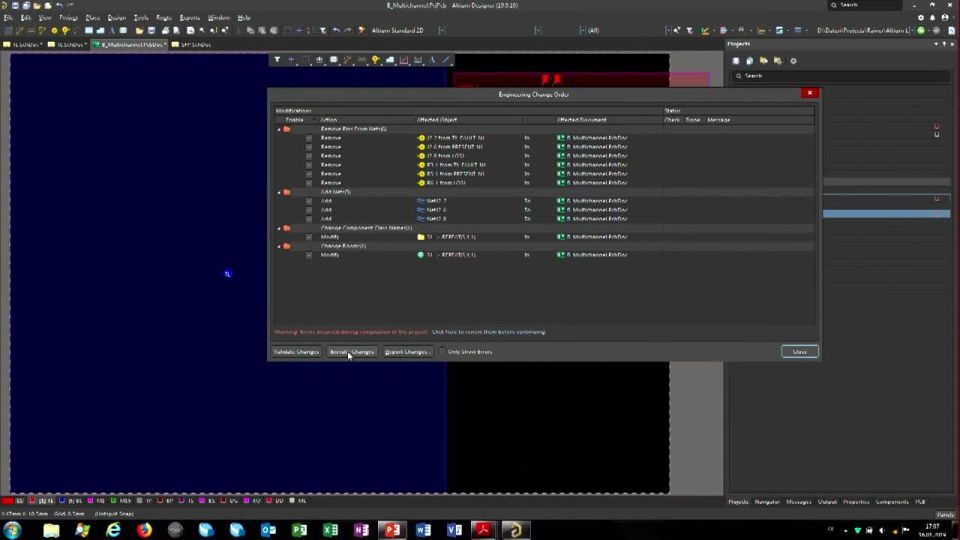
Task: Click the place component chip icon in active bar
Action: click(334, 60)
